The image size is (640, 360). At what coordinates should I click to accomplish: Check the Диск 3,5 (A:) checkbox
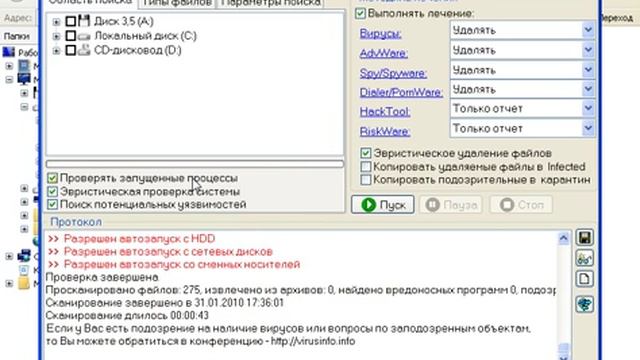tap(71, 21)
